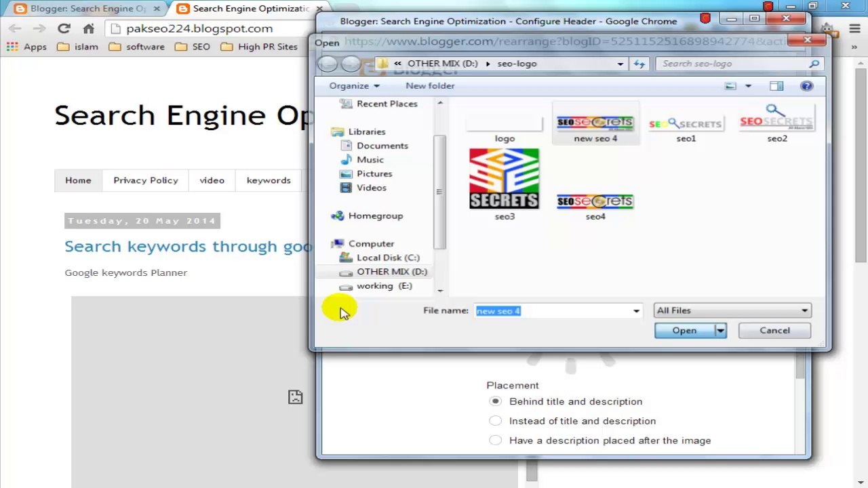Select the logo file
868x488 pixels.
tap(505, 125)
